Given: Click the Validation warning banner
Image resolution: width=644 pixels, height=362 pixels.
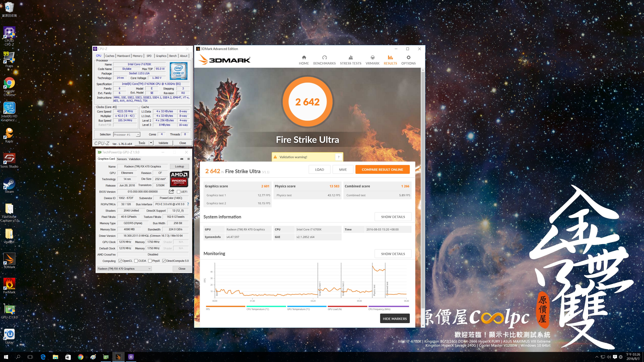Looking at the screenshot, I should coord(307,157).
